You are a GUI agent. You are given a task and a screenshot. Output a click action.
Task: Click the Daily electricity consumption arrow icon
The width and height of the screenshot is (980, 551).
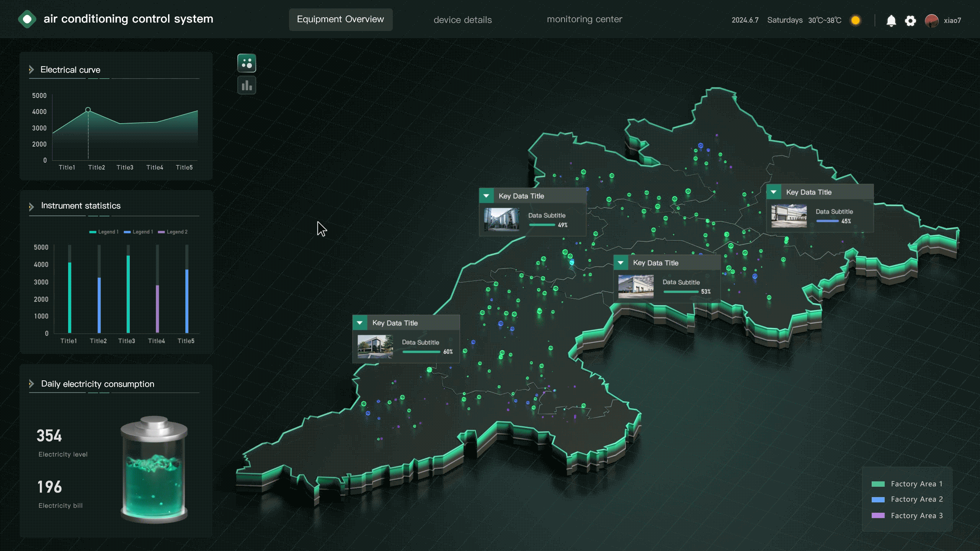(x=31, y=384)
